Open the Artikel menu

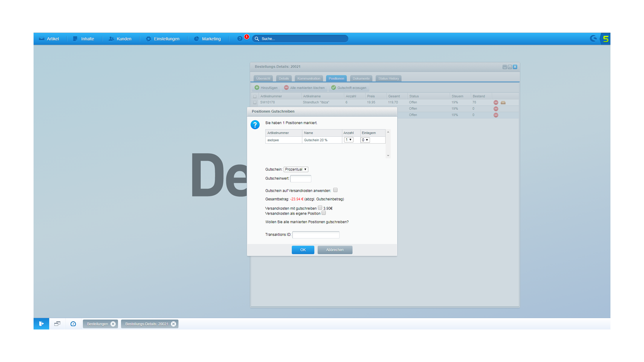[49, 39]
